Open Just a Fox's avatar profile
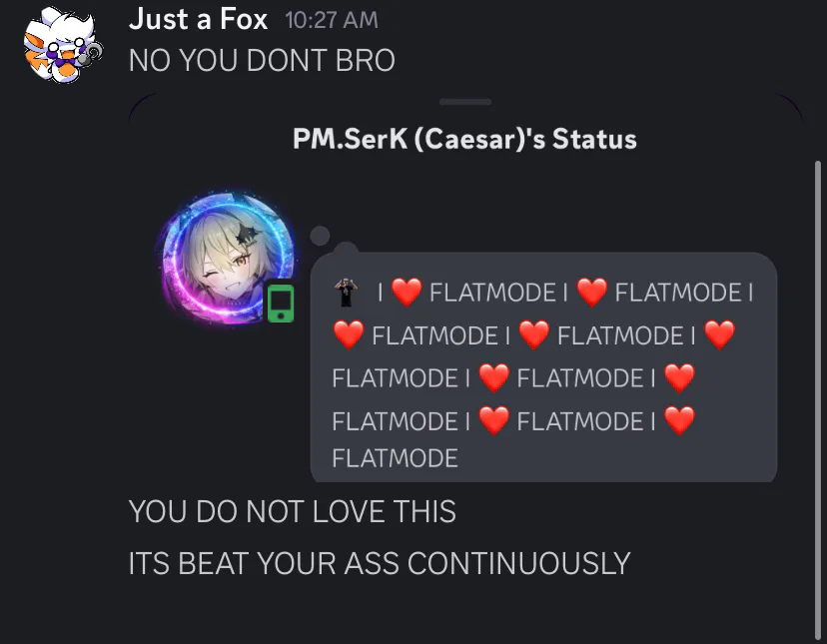This screenshot has width=827, height=644. pos(62,45)
